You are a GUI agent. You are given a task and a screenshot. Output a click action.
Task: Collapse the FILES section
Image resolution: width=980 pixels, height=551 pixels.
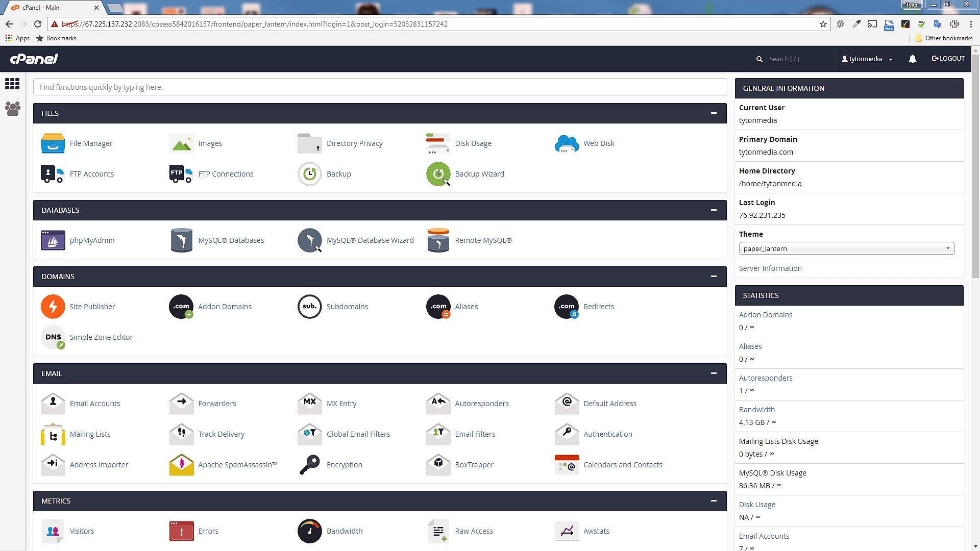point(714,113)
